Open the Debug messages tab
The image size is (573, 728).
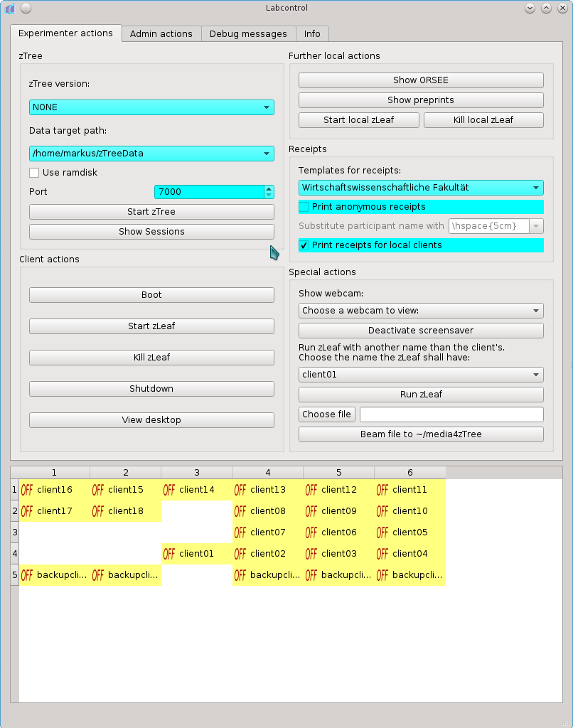248,33
